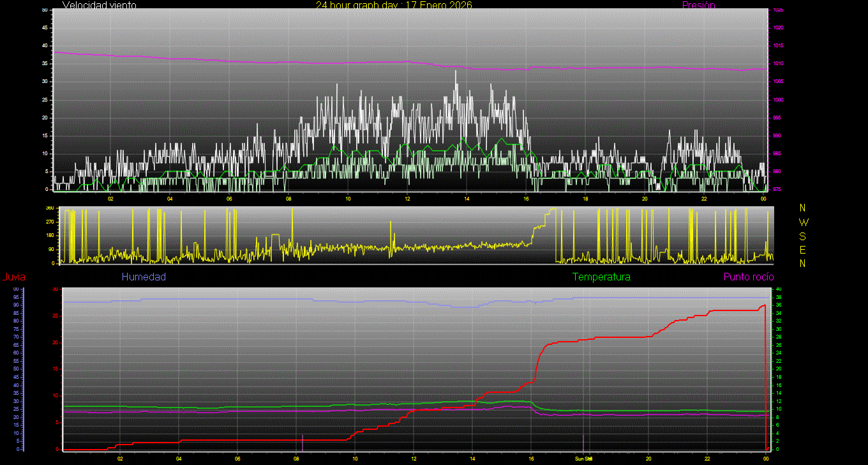868x465 pixels.
Task: Click the 'E' compass direction letter
Action: pos(803,249)
